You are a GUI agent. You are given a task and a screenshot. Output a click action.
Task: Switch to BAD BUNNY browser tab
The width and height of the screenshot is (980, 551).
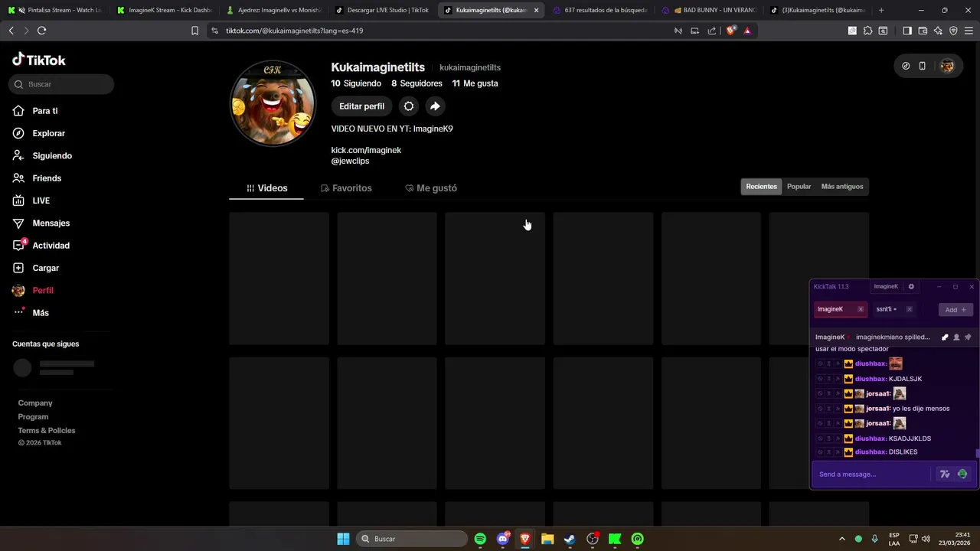[710, 10]
